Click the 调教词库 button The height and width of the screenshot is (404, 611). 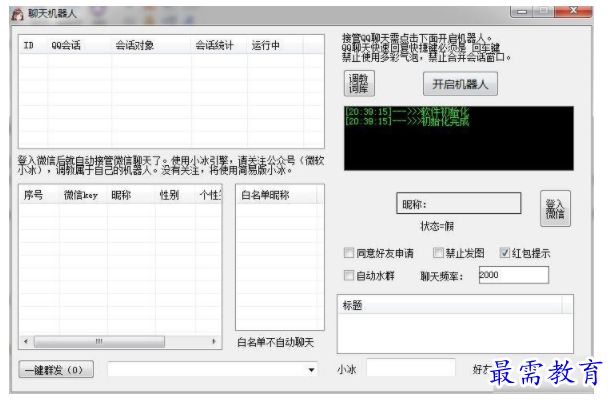click(x=359, y=83)
